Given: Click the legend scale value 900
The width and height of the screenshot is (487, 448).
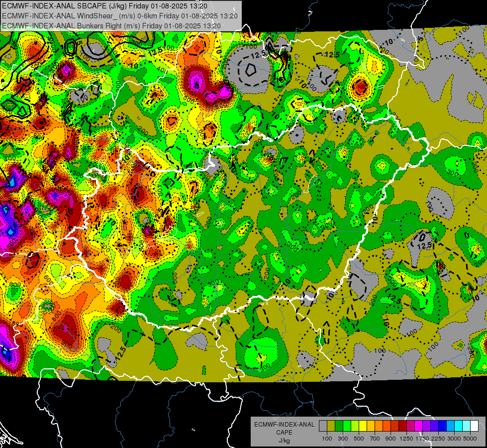Looking at the screenshot, I should pos(390,439).
